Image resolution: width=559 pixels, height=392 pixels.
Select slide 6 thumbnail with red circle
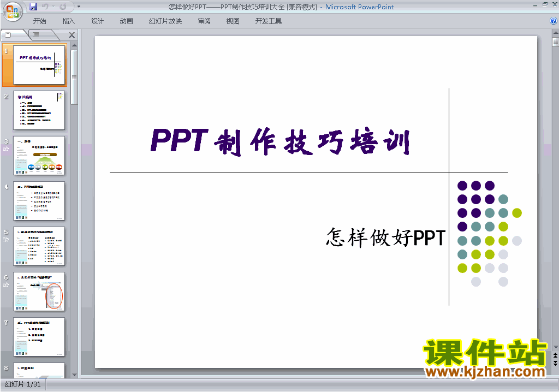[39, 292]
